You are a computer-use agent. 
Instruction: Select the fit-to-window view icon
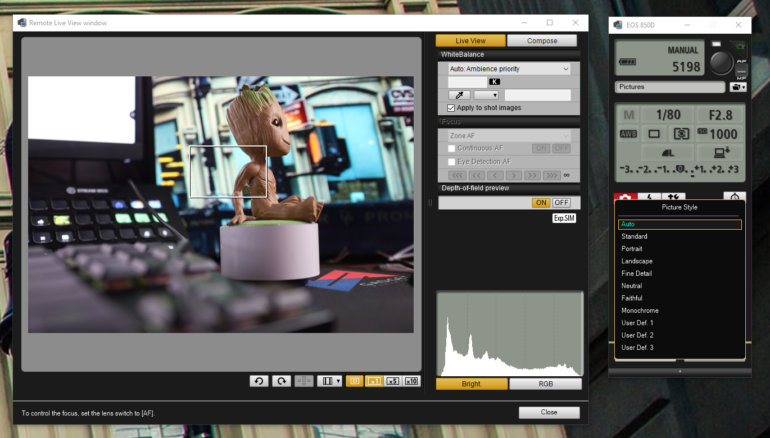[x=355, y=381]
